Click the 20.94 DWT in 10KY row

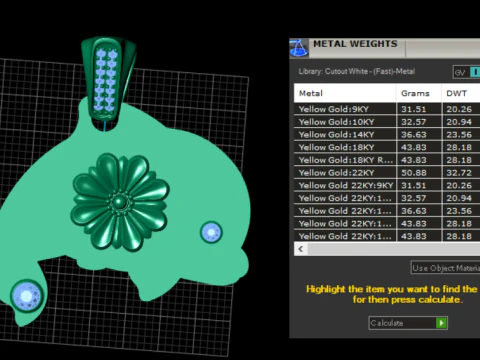(x=459, y=122)
